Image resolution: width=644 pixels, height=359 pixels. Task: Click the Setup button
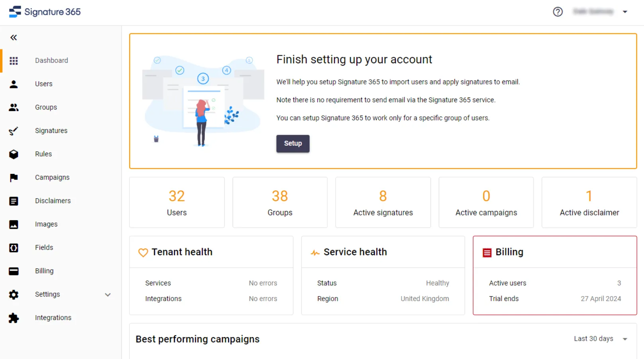coord(293,144)
